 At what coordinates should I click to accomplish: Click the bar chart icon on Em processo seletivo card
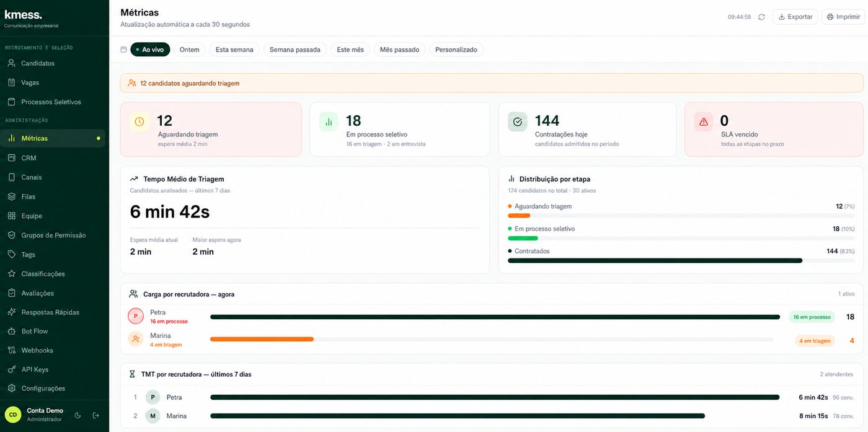(329, 121)
